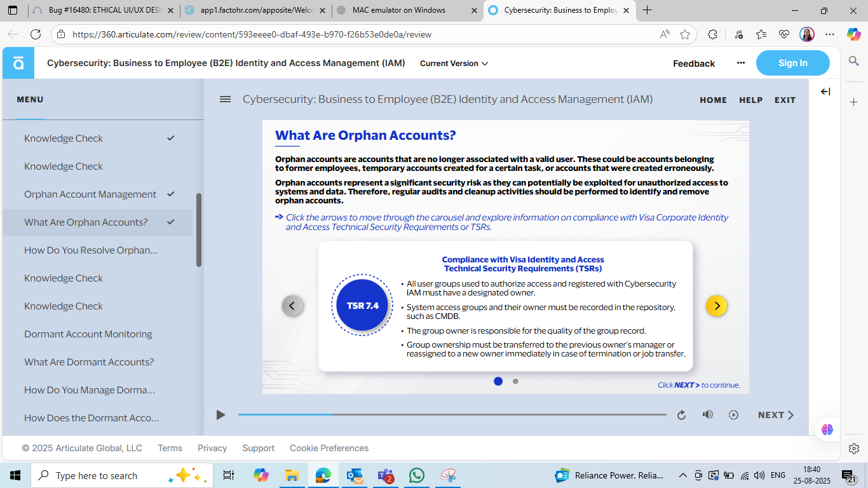
Task: Click the browser address bar URL
Action: click(x=252, y=34)
